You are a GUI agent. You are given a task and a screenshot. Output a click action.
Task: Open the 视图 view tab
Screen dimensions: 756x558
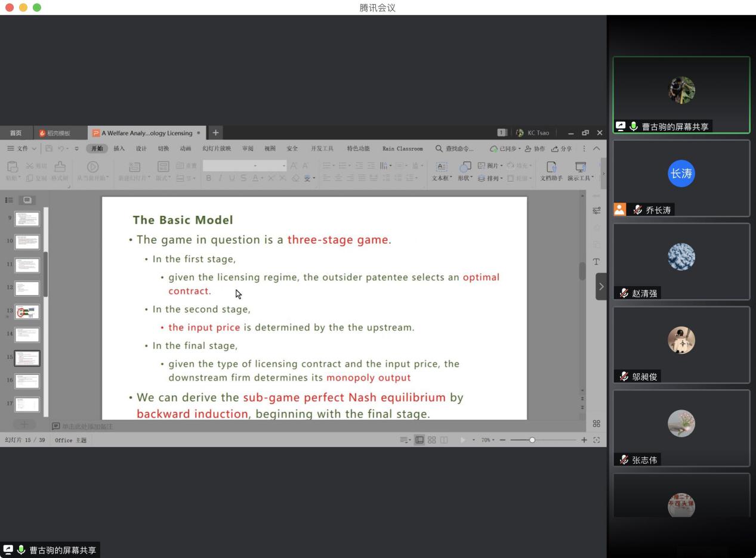coord(270,148)
